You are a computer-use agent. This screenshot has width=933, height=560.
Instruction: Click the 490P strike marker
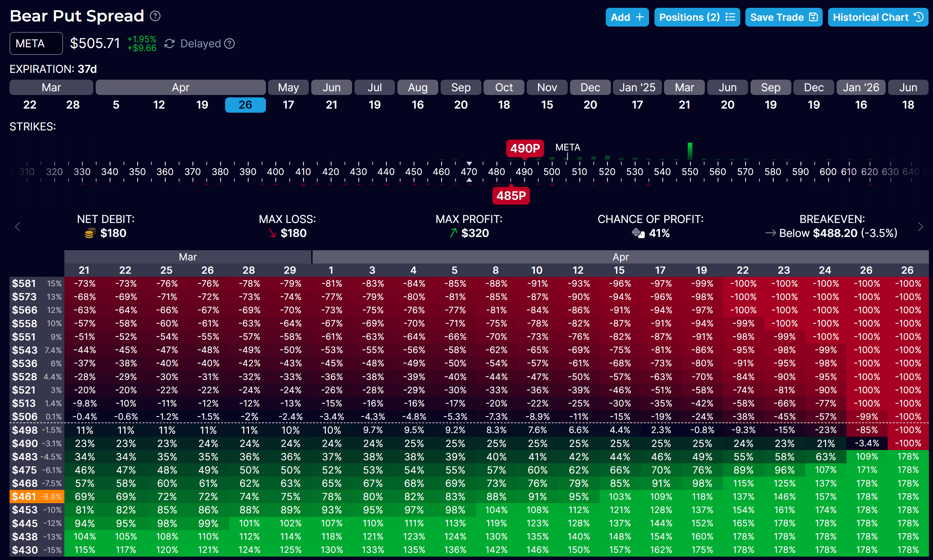[x=525, y=148]
